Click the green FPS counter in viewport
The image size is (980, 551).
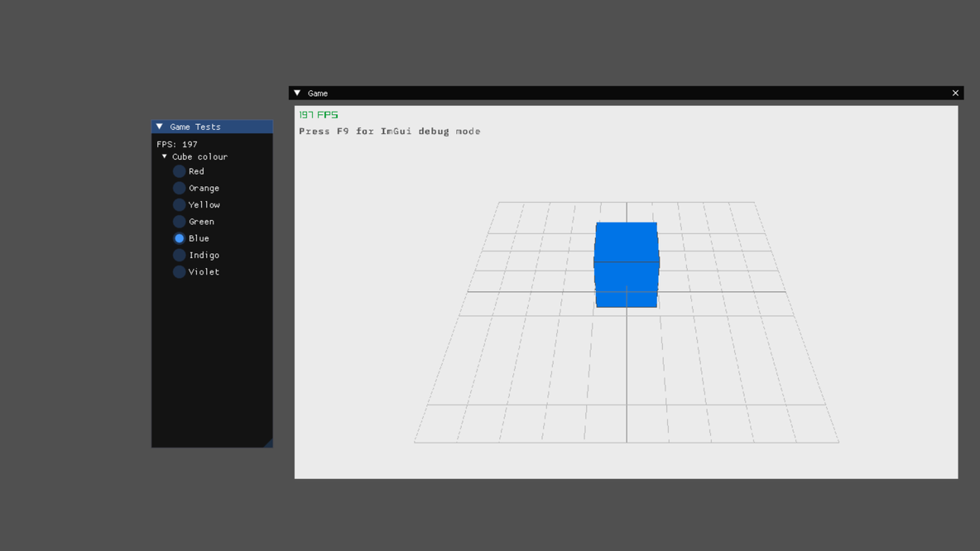coord(319,115)
